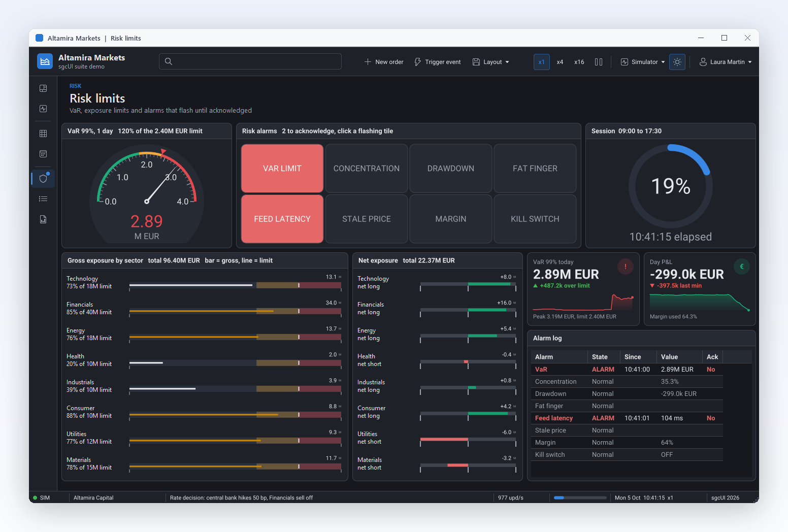Click the green SIM status indicator
788x532 pixels.
pyautogui.click(x=35, y=498)
